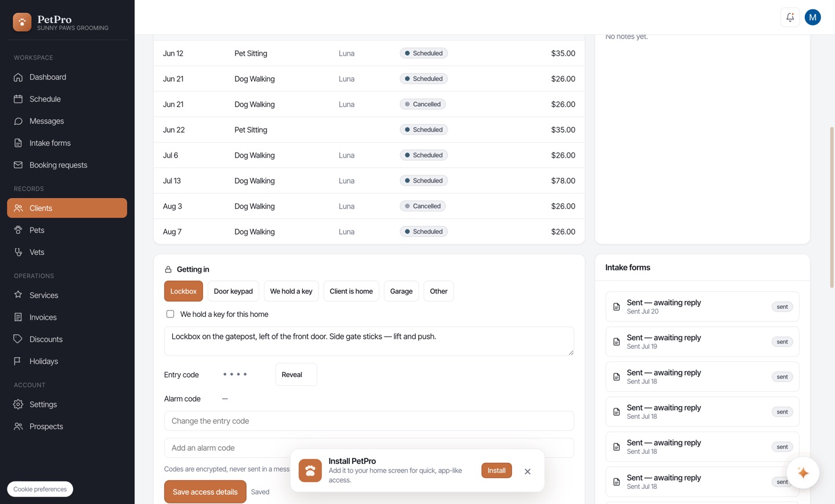
Task: Click the Discounts tag icon
Action: click(18, 339)
